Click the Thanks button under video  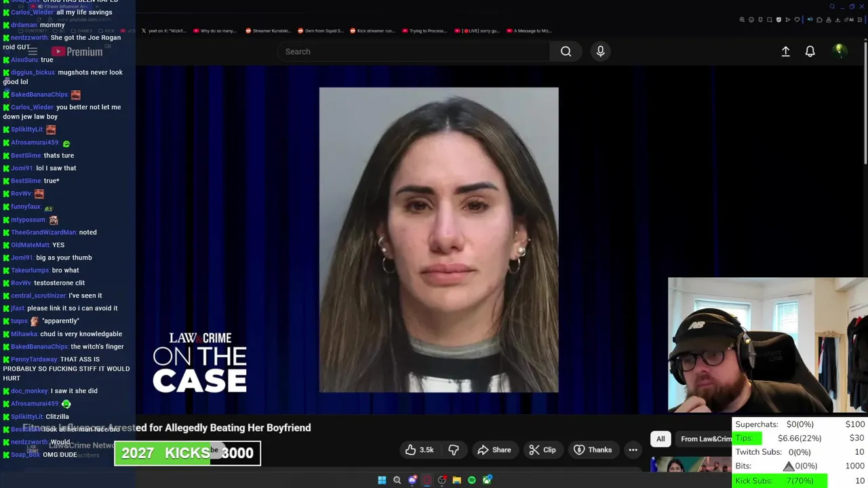tap(593, 450)
